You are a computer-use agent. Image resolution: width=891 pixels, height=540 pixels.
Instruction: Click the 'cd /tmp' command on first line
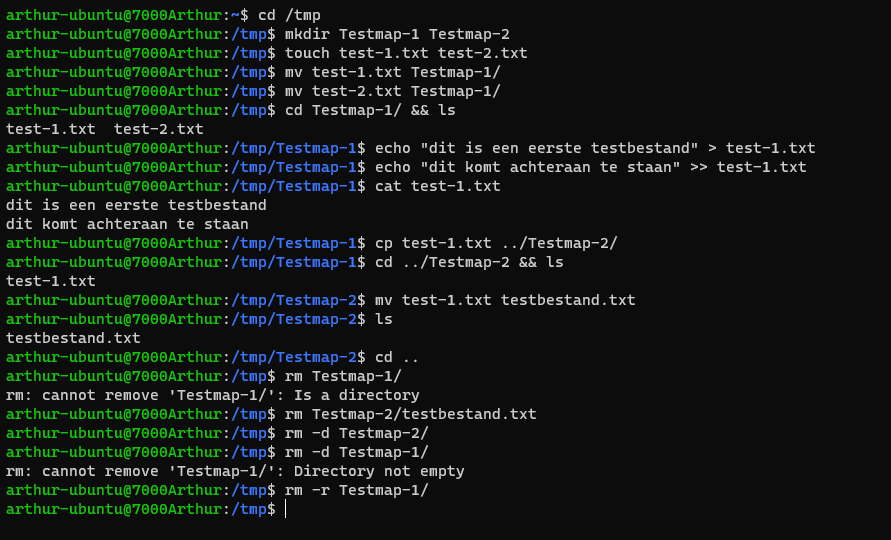coord(289,15)
